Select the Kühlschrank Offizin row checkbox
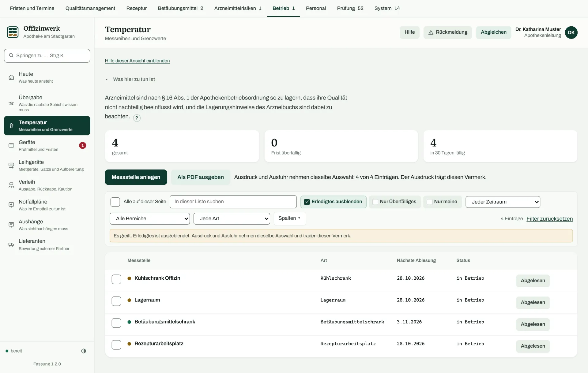The width and height of the screenshot is (588, 373). (x=116, y=279)
